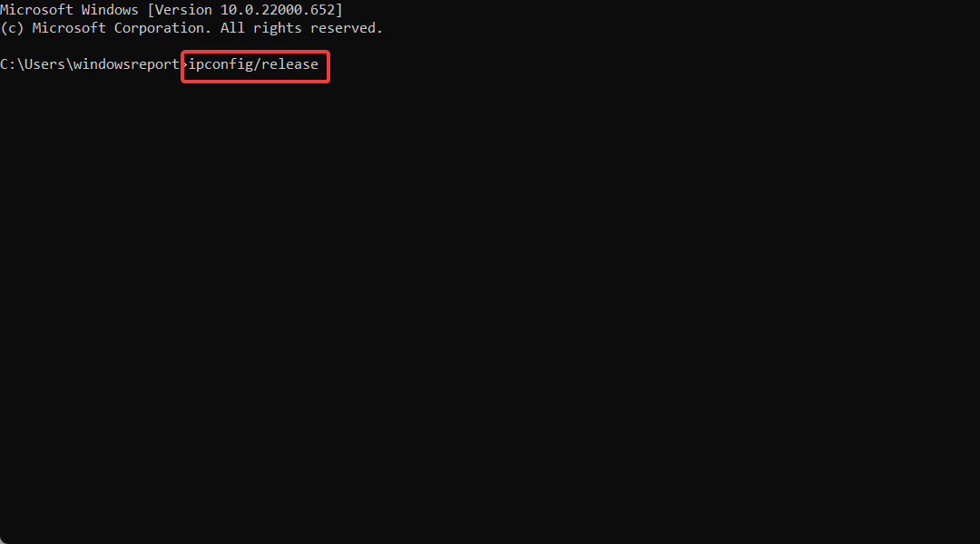Click the "(c)" copyright symbol text
This screenshot has width=980, height=544.
coord(12,28)
